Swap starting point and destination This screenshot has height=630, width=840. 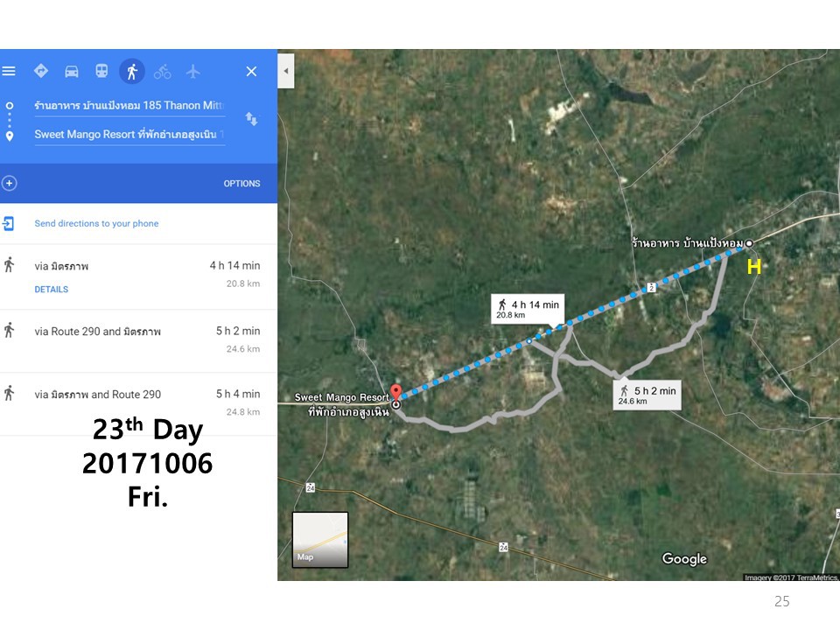(x=251, y=119)
